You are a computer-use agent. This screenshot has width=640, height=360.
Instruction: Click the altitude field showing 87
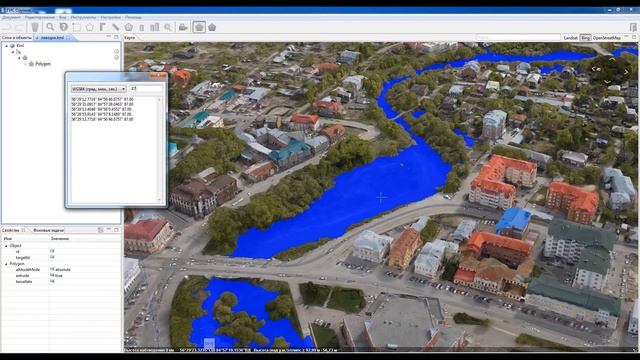tap(146, 89)
